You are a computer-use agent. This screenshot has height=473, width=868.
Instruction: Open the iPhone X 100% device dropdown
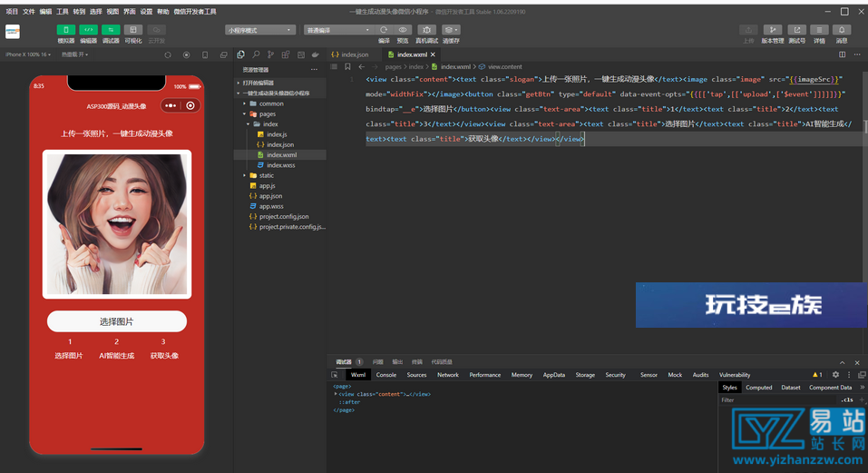coord(28,54)
